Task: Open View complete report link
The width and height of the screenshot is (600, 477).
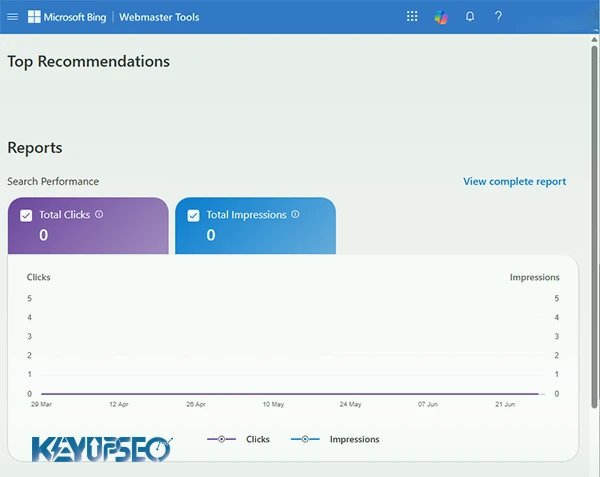Action: point(514,181)
